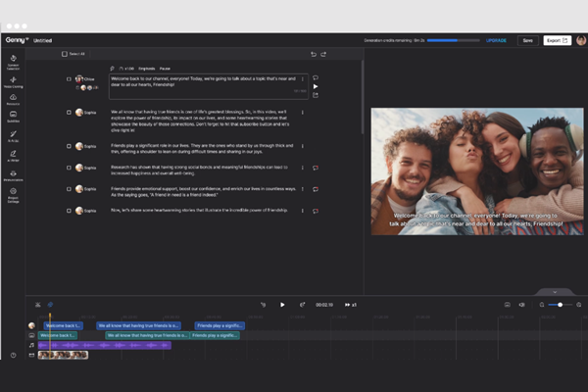
Task: Open more options for first text block
Action: point(303,78)
